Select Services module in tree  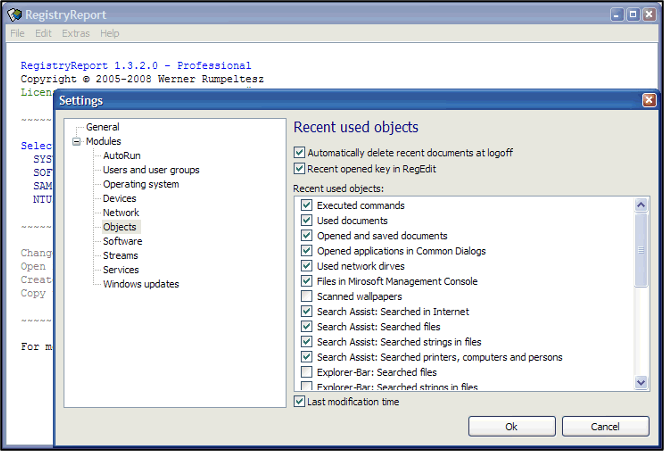121,270
